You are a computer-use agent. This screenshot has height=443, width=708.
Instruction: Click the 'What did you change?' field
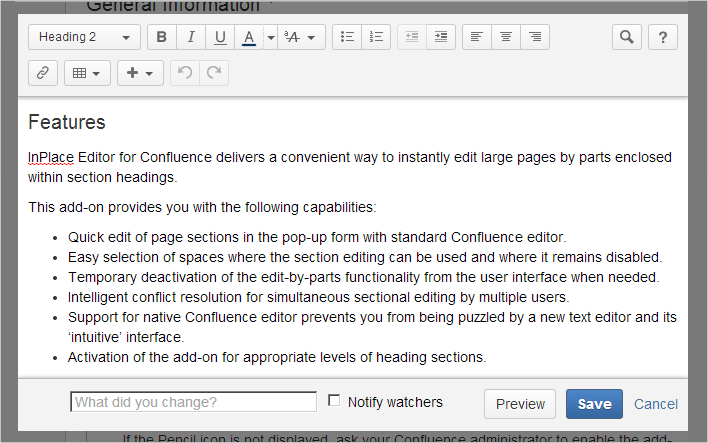click(194, 402)
